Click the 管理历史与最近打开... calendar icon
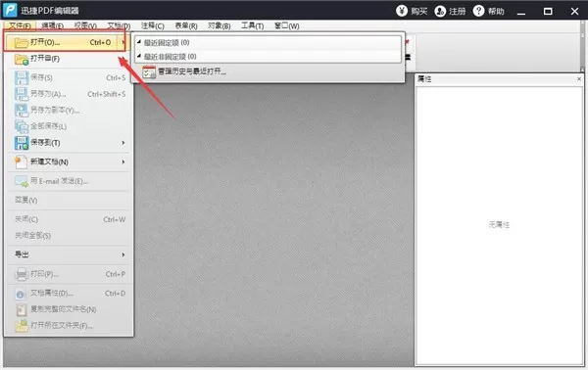 pos(149,71)
